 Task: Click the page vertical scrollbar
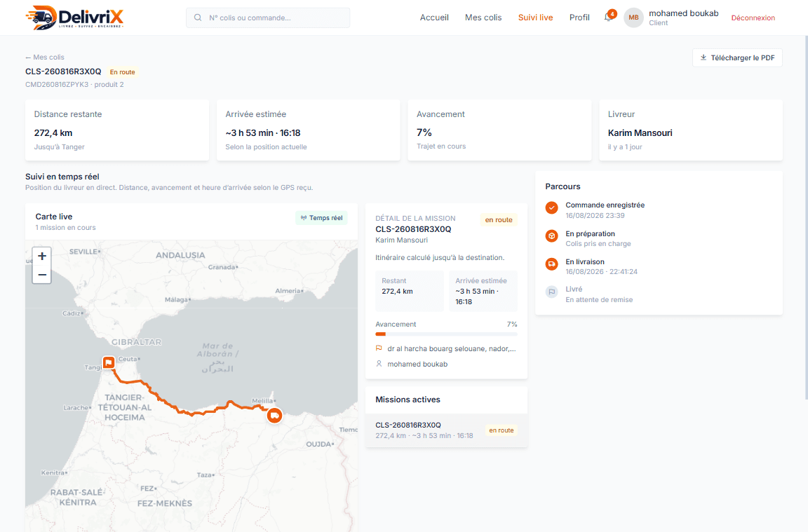805,217
